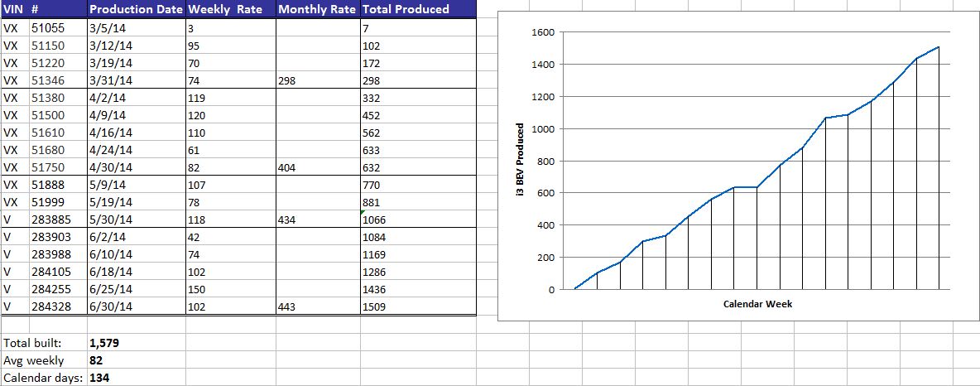Click the VIN number 284328 cell

coord(56,307)
